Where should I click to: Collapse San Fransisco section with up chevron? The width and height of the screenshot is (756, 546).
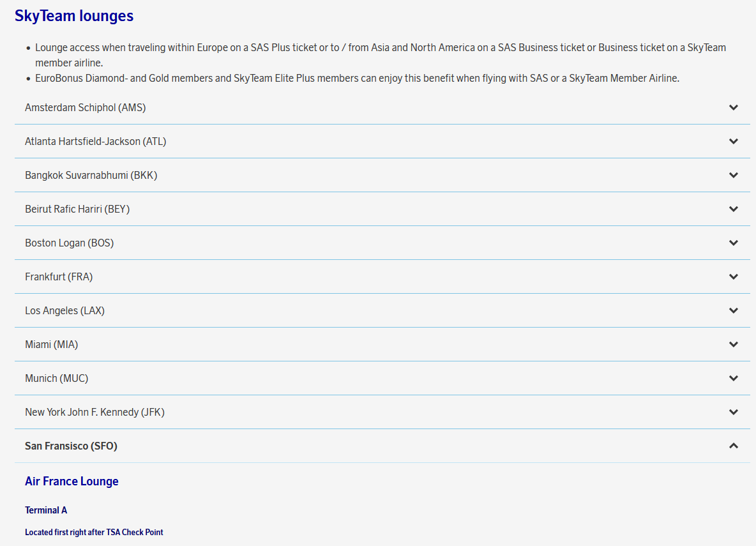[x=733, y=446]
